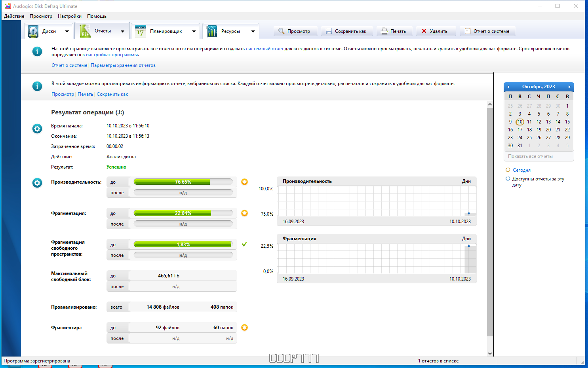Expand the Планировщик tab dropdown arrow
Viewport: 588px width, 368px height.
(x=194, y=31)
